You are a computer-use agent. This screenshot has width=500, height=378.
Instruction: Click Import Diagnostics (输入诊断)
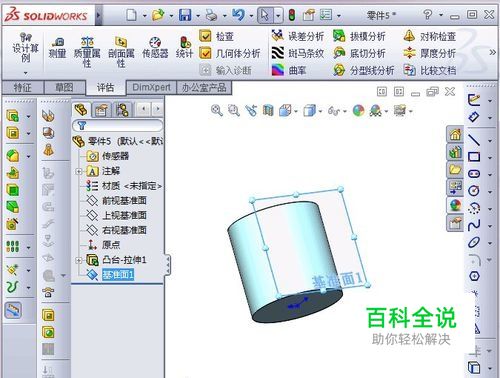click(x=225, y=70)
